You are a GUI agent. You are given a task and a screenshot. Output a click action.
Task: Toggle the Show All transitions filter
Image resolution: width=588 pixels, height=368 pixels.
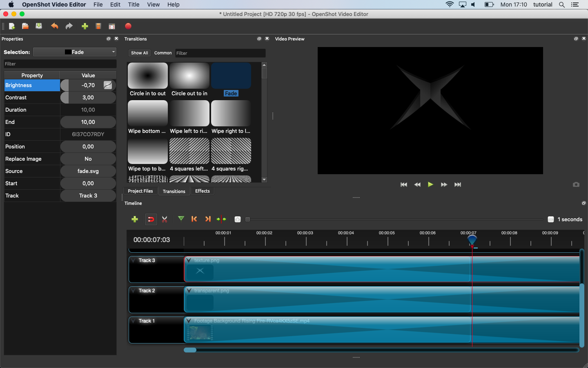click(139, 53)
